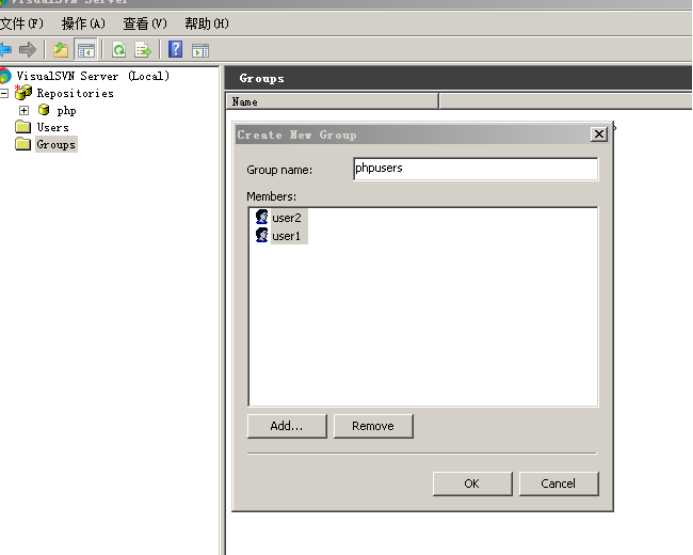Click the Group name input field
The height and width of the screenshot is (555, 693).
pos(476,169)
